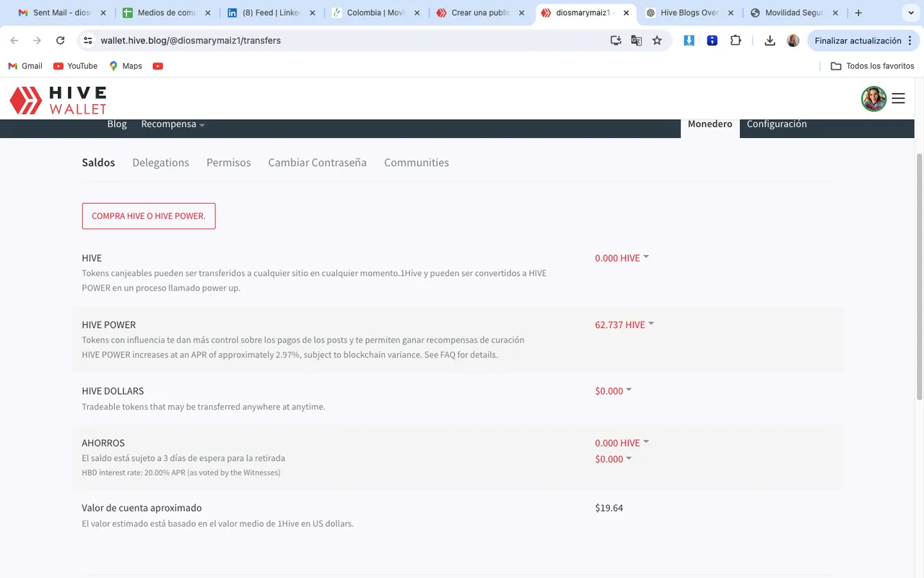924x578 pixels.
Task: Expand the HIVE DOLLARS $0.000 dropdown
Action: click(x=613, y=391)
